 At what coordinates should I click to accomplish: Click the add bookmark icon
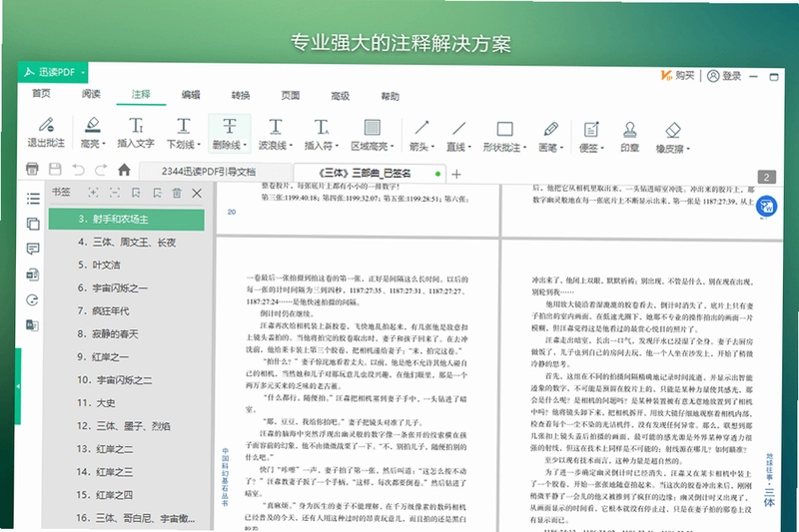(x=136, y=193)
